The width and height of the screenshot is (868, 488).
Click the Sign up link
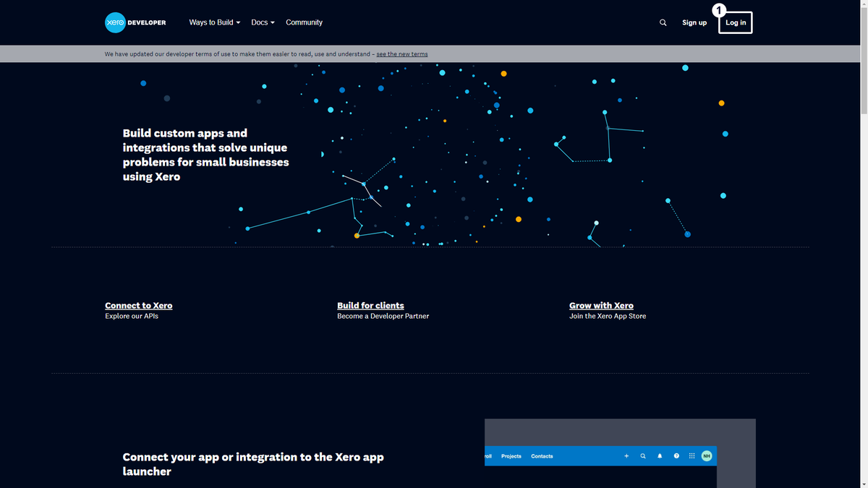pos(694,22)
